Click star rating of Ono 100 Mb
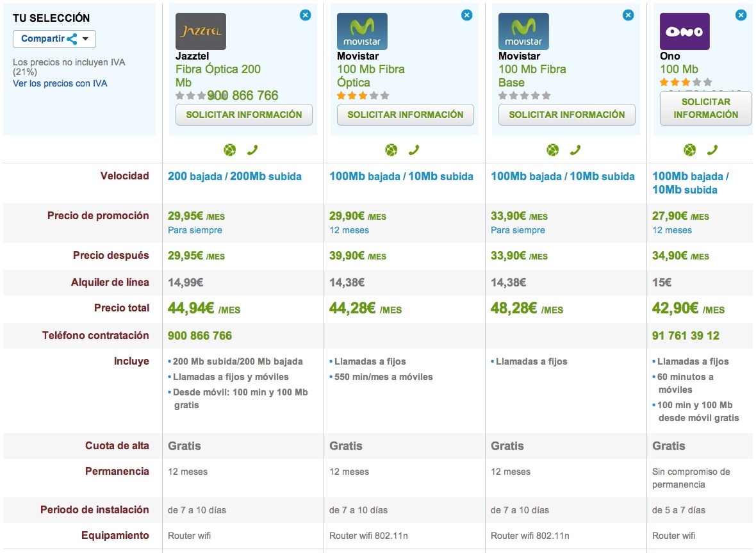The width and height of the screenshot is (756, 553). click(x=686, y=82)
